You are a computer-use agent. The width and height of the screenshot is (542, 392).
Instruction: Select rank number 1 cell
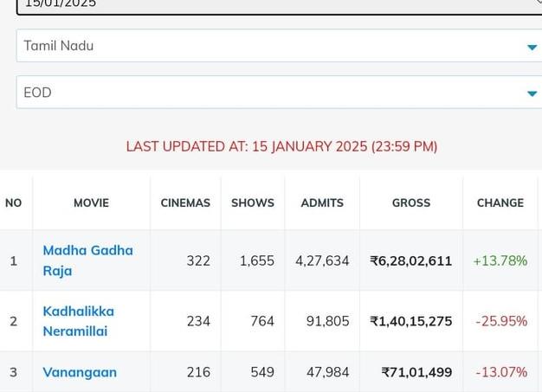click(x=14, y=260)
